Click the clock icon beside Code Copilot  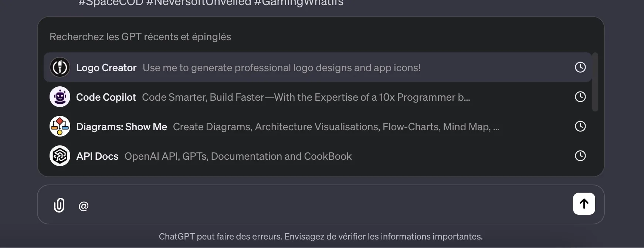580,97
